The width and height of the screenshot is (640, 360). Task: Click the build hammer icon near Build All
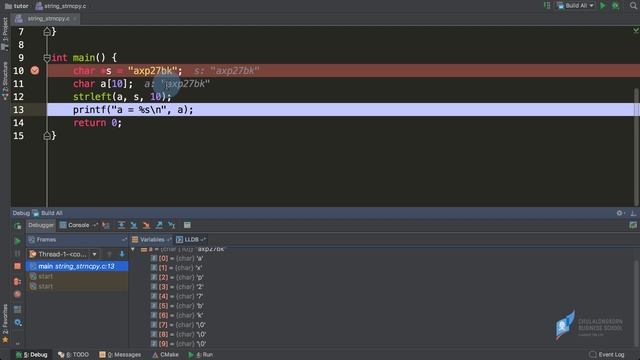click(x=547, y=6)
